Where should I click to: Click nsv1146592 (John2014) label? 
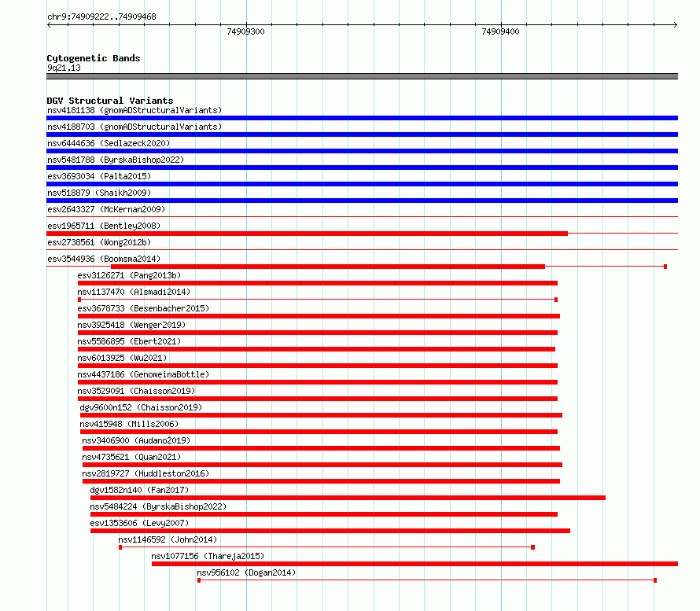pyautogui.click(x=168, y=539)
